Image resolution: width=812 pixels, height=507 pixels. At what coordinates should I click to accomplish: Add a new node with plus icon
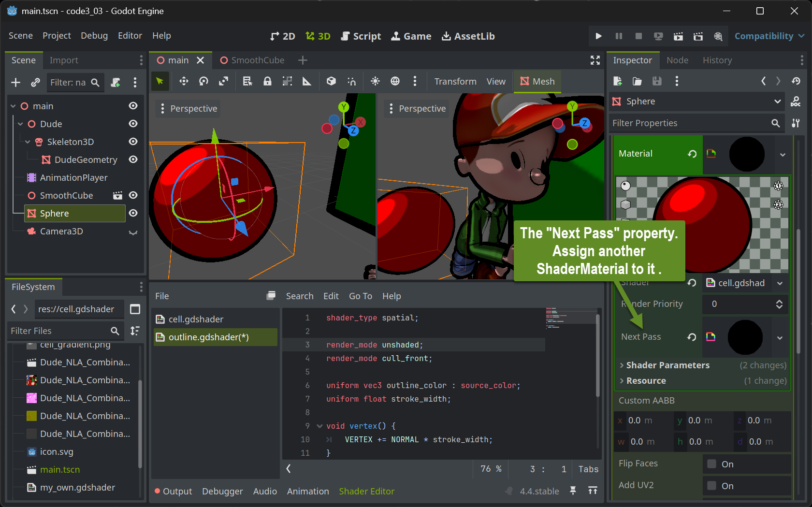[15, 83]
